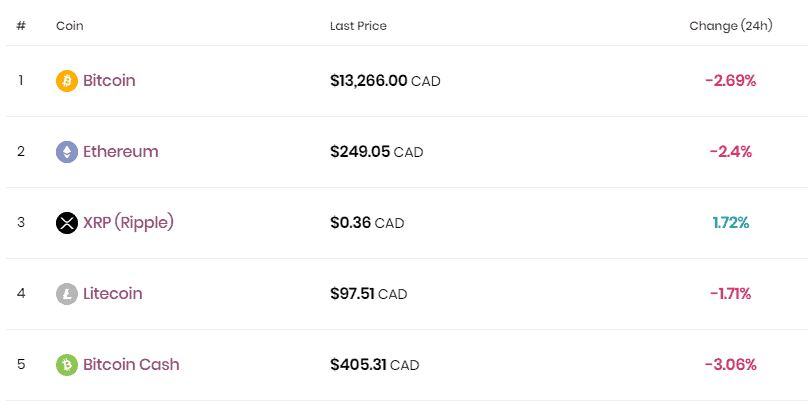The width and height of the screenshot is (808, 410).
Task: Sort by the Last Price column header
Action: pyautogui.click(x=358, y=26)
